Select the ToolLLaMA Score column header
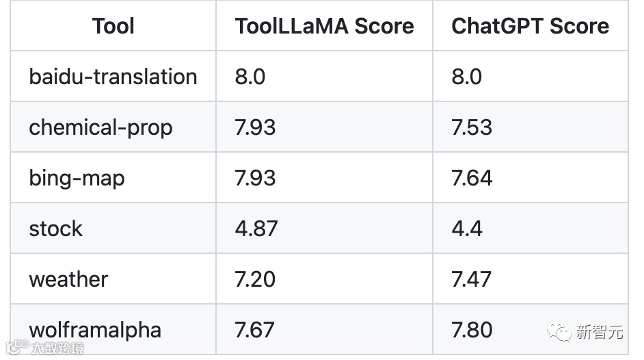The height and width of the screenshot is (360, 644). tap(324, 26)
